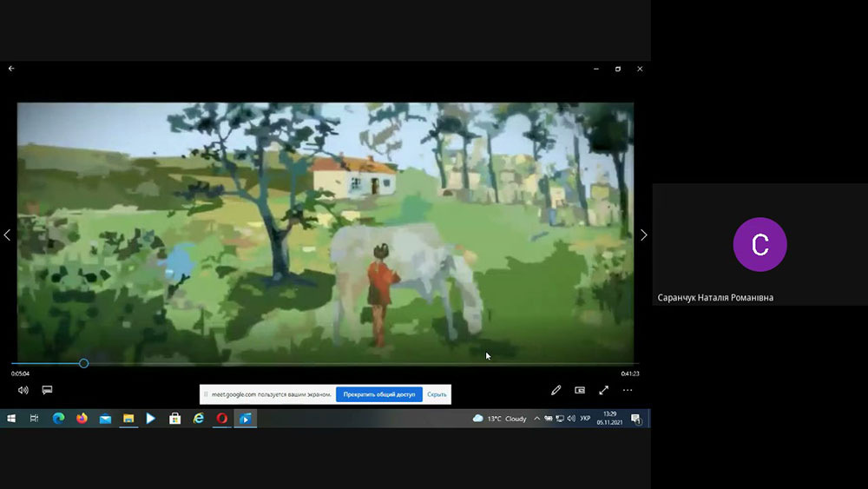This screenshot has height=489, width=868.
Task: Open system volume tray icon
Action: tap(571, 419)
